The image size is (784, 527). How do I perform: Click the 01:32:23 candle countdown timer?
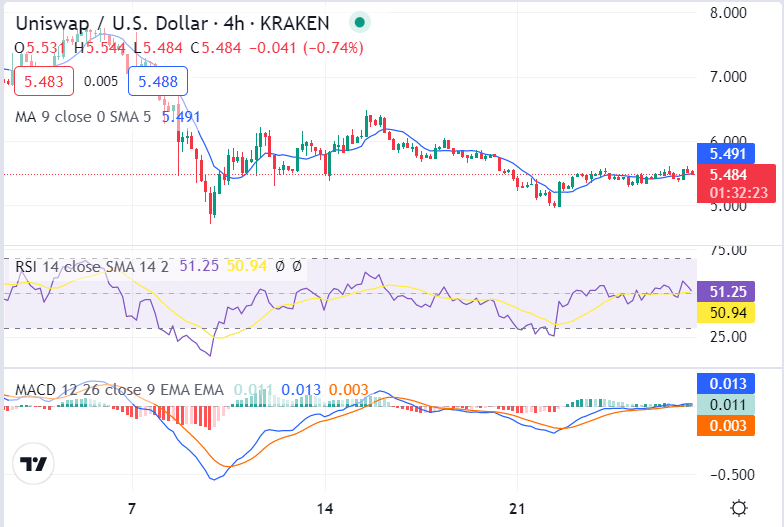(x=738, y=193)
